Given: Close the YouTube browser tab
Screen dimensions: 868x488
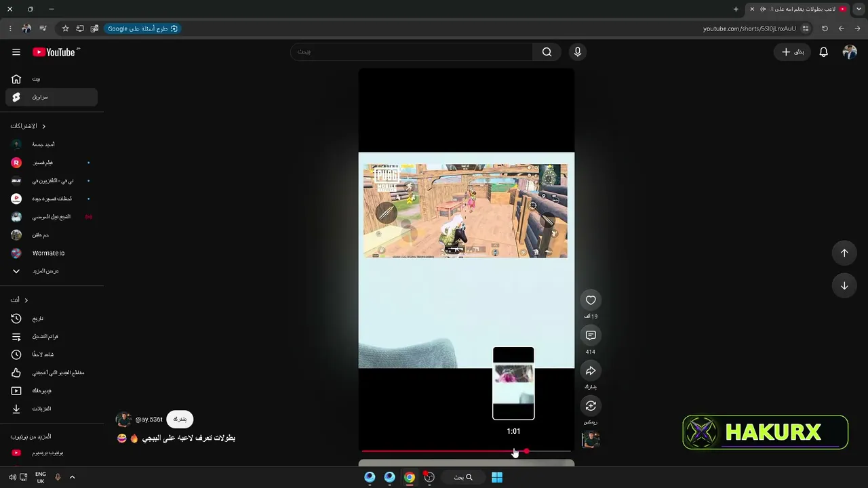Looking at the screenshot, I should [x=751, y=9].
